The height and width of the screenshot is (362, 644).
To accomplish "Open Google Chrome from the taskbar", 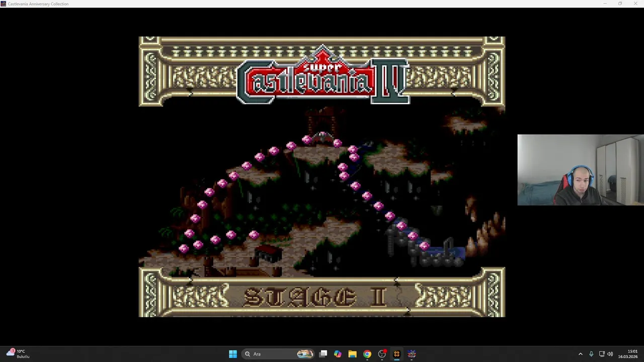I will coord(367,354).
